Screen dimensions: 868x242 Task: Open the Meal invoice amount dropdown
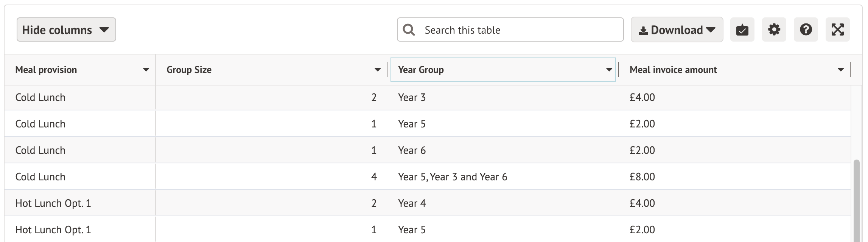(841, 70)
